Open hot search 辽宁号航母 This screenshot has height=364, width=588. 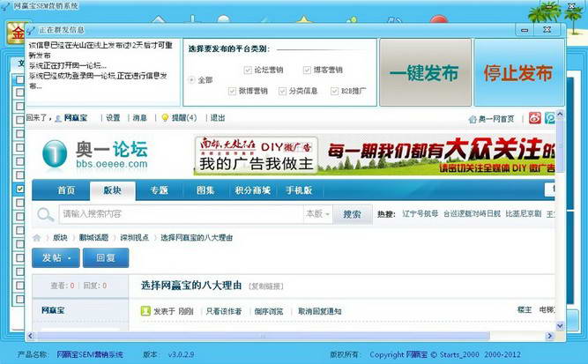point(420,214)
